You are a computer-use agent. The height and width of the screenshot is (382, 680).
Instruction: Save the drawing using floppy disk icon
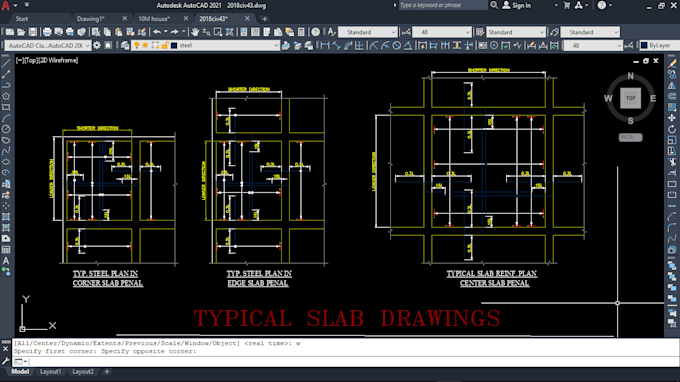point(33,32)
